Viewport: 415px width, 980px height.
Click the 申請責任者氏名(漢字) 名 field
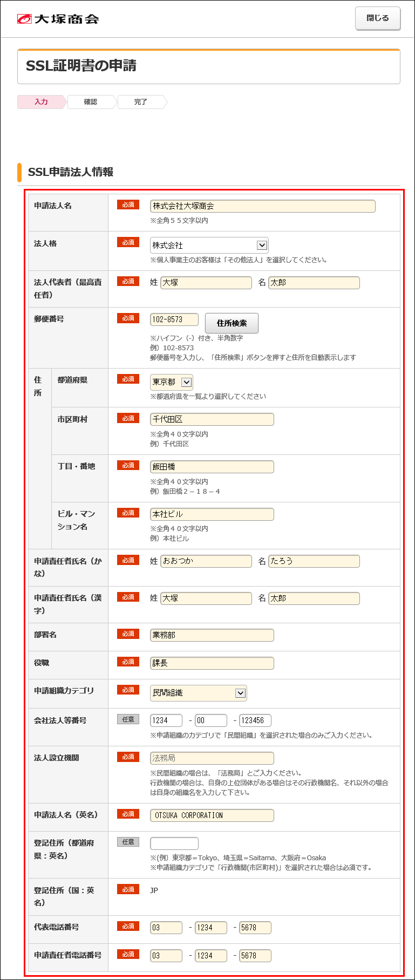[x=314, y=598]
